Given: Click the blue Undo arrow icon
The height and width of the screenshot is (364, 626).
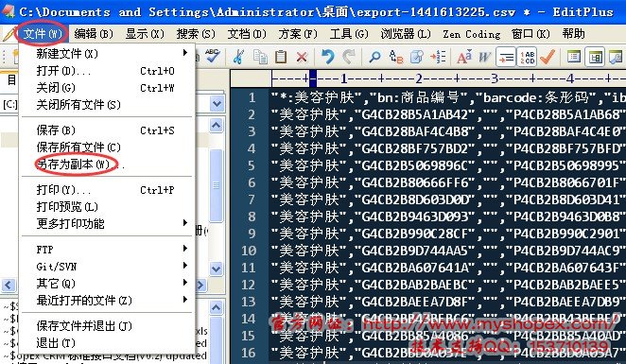Looking at the screenshot, I should (327, 57).
